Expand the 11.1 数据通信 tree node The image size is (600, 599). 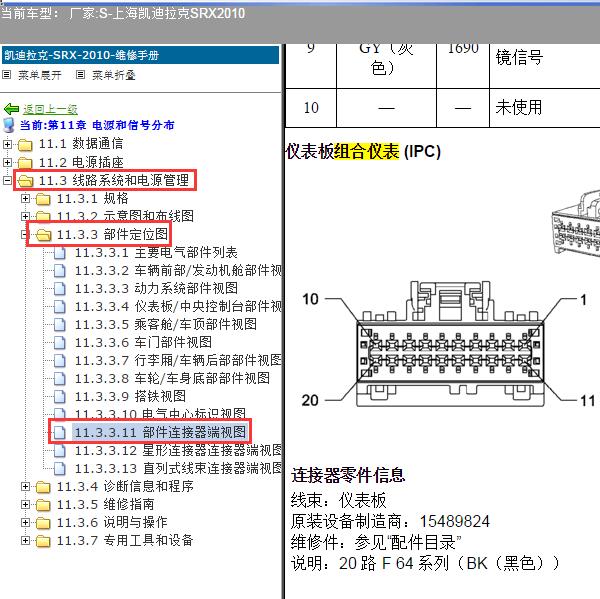click(8, 144)
